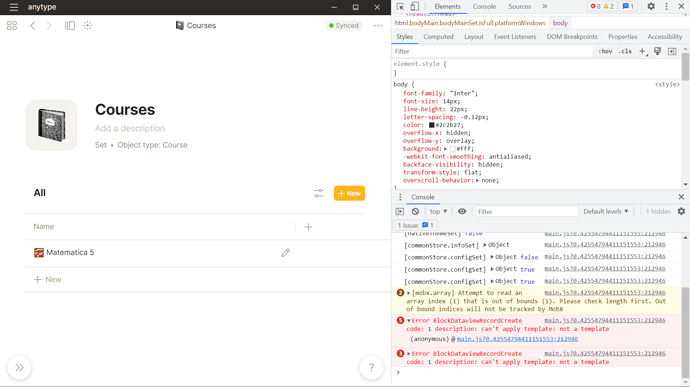Expand the last BlockDataviewRecordCreate error
690x387 pixels.
(408, 354)
